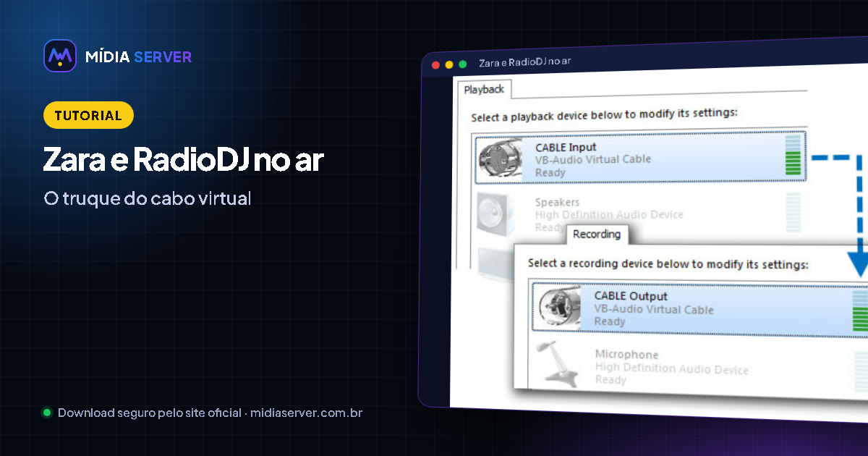Click 'High Definition Audio Device' under Microphone
The width and height of the screenshot is (868, 456).
(672, 368)
